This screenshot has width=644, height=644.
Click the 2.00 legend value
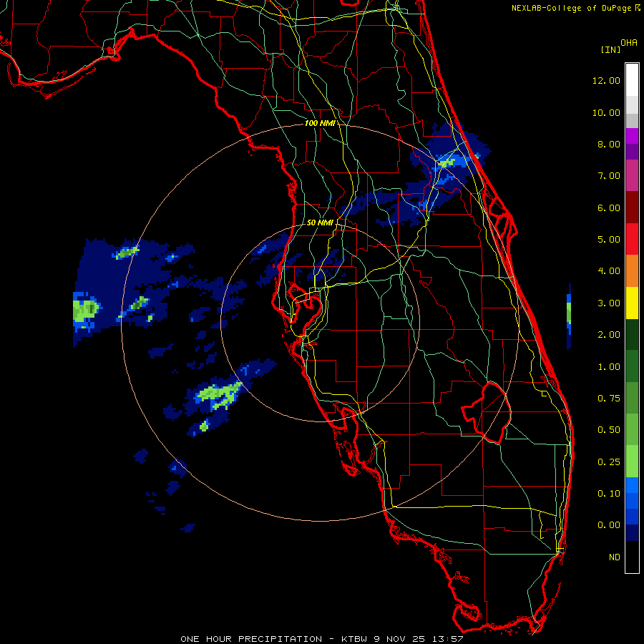pos(609,335)
